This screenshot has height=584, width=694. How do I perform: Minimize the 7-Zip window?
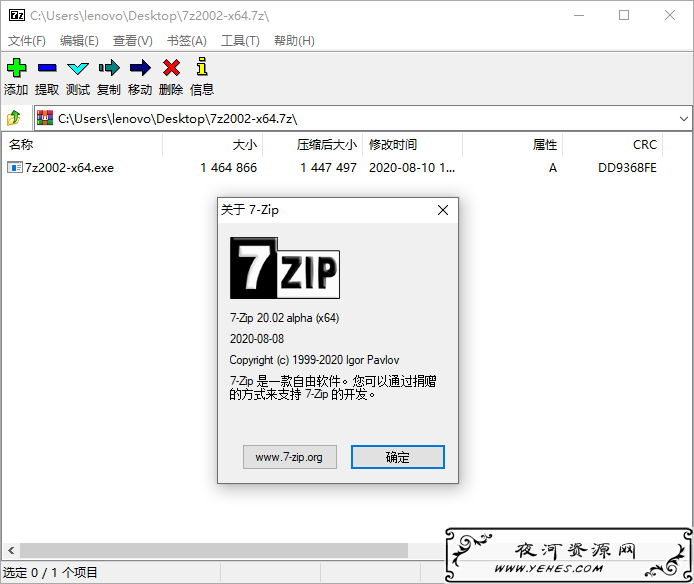point(579,15)
